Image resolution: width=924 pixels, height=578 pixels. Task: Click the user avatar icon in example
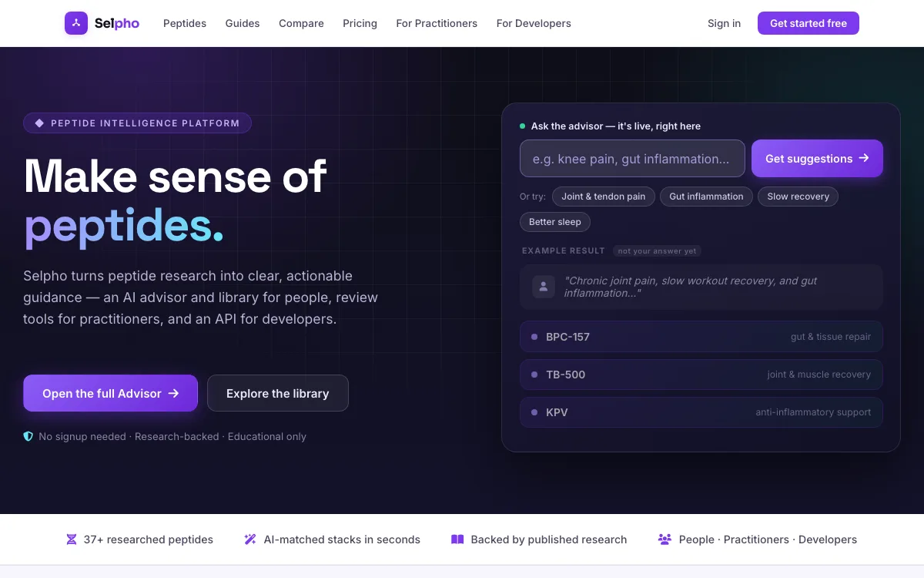point(544,287)
